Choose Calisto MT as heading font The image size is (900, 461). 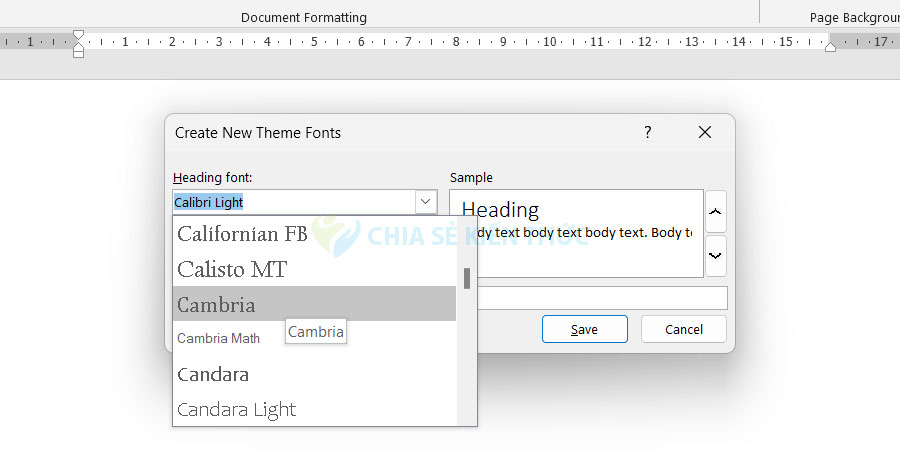[232, 269]
